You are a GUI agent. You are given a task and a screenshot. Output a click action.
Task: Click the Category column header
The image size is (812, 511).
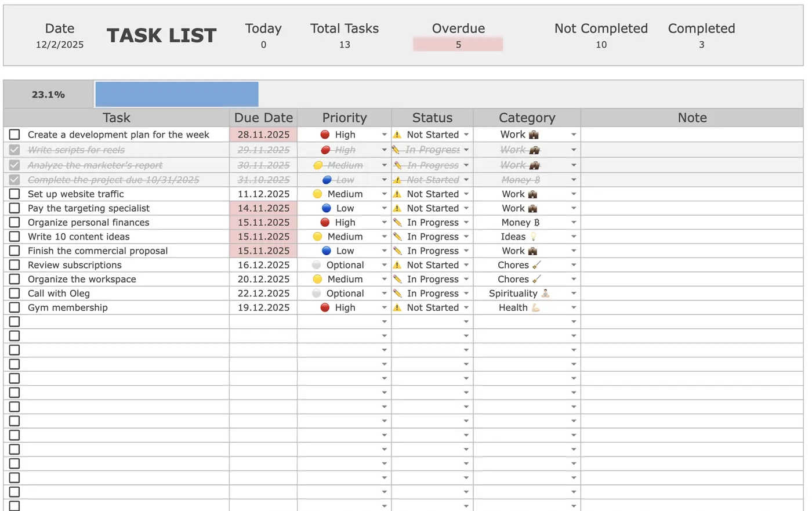(527, 118)
